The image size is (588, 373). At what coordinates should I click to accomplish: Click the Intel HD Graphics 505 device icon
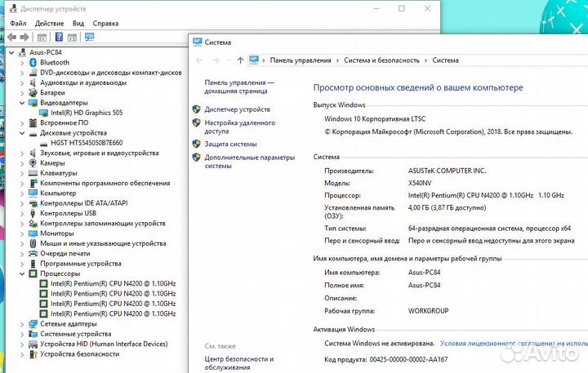[44, 113]
